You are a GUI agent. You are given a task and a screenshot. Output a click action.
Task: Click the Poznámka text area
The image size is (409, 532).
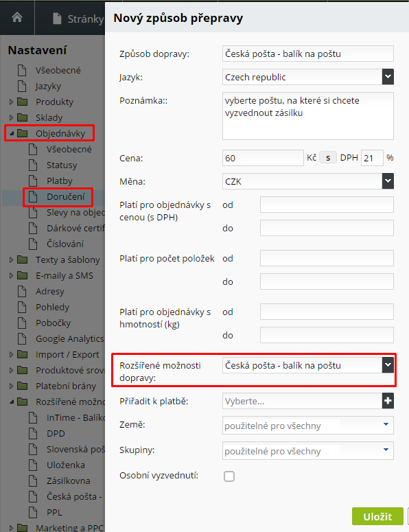click(x=308, y=116)
